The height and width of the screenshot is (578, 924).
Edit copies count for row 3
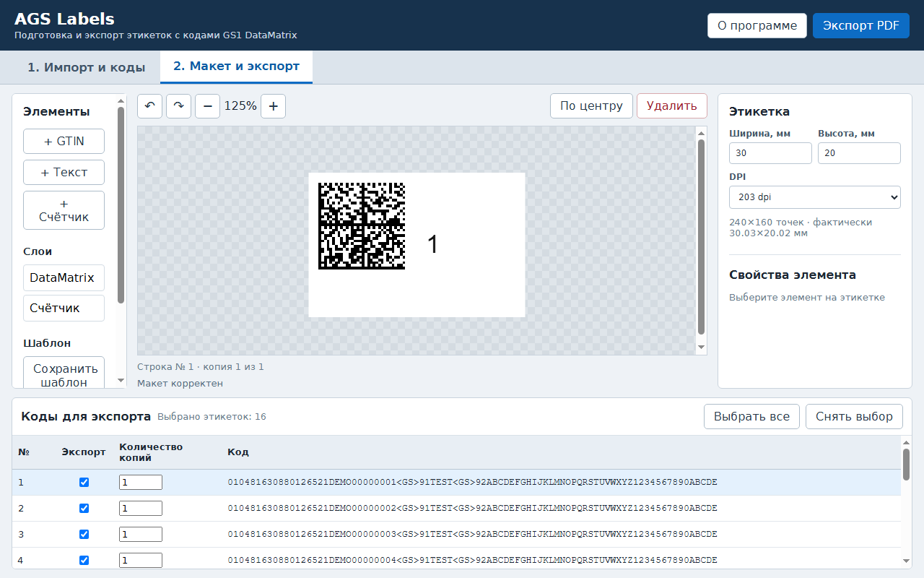pyautogui.click(x=141, y=535)
